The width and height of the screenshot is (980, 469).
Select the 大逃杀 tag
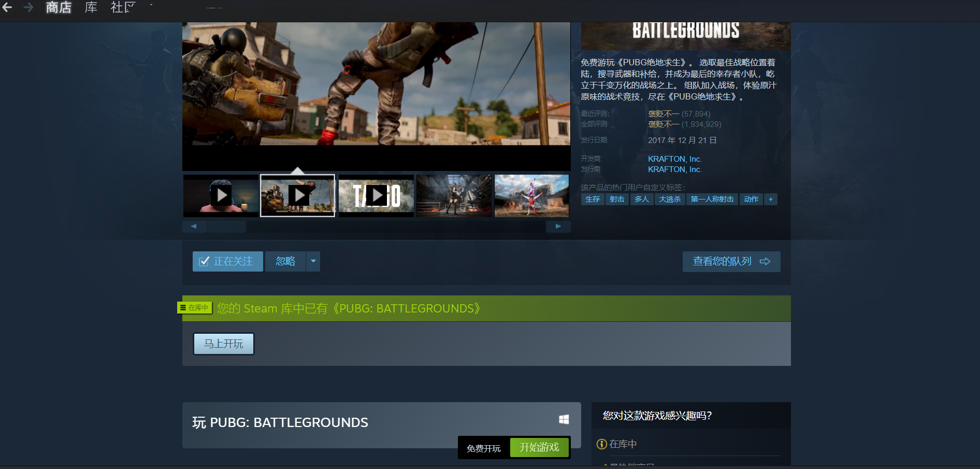670,199
